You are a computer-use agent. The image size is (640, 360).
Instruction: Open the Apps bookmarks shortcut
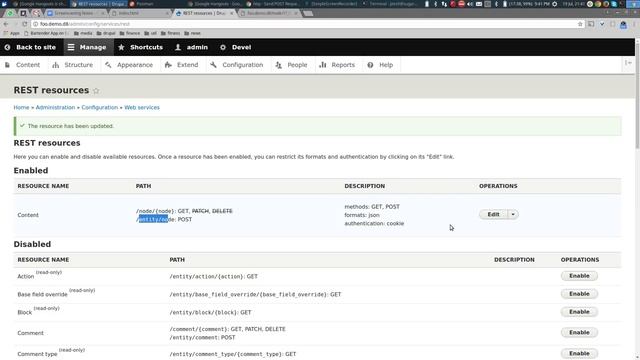11,33
